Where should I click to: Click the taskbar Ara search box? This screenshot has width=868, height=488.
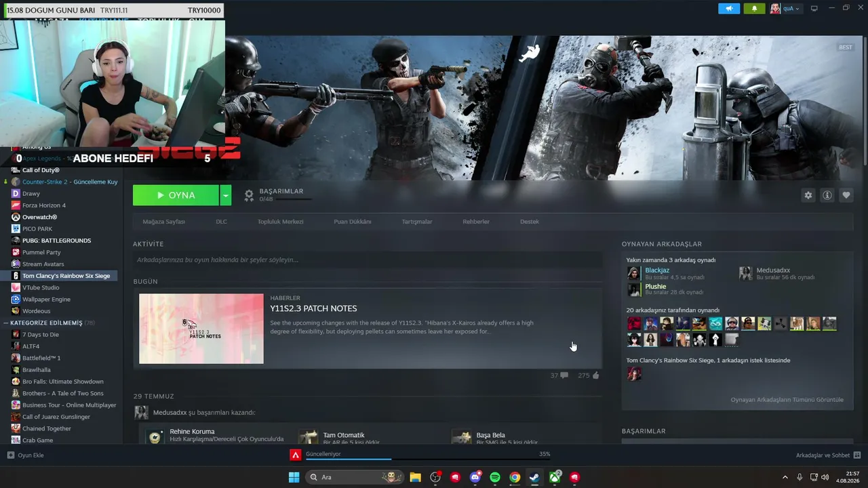(x=356, y=477)
